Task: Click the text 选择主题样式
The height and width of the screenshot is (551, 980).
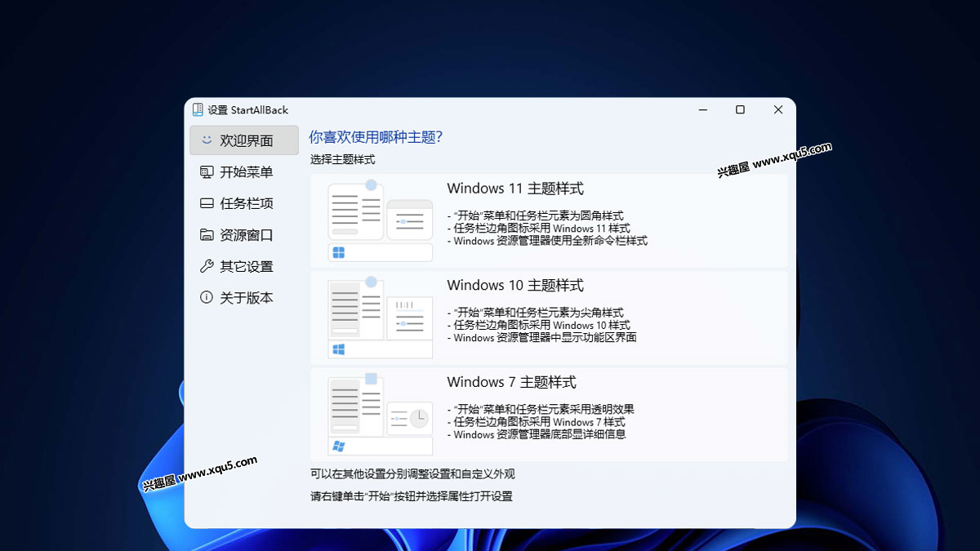Action: pos(342,159)
